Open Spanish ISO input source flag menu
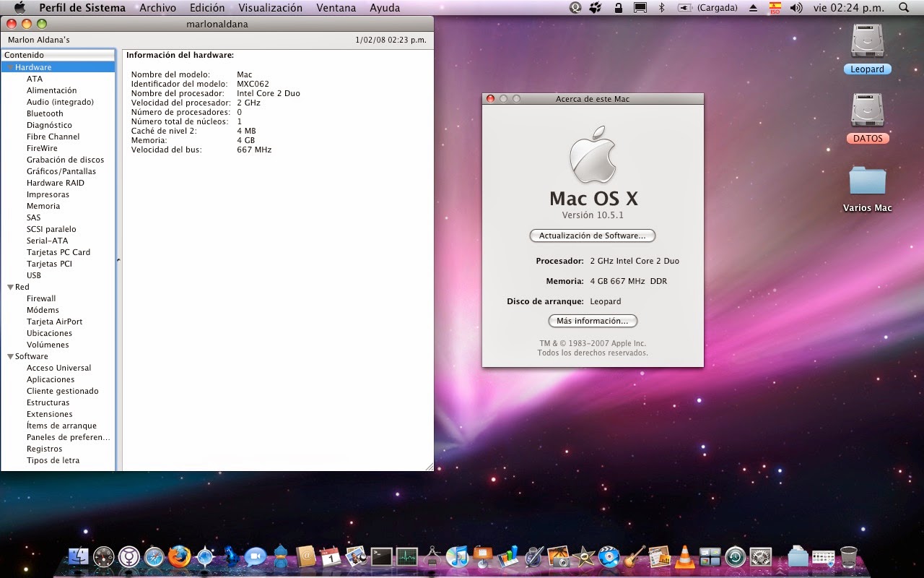This screenshot has height=578, width=924. (x=775, y=8)
